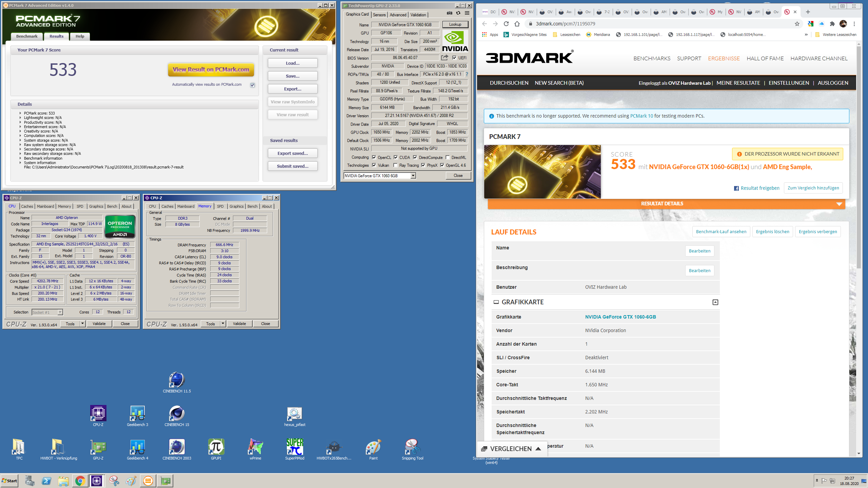This screenshot has height=488, width=868.
Task: Open the Tools dropdown arrow in left CPU-Z
Action: 82,324
